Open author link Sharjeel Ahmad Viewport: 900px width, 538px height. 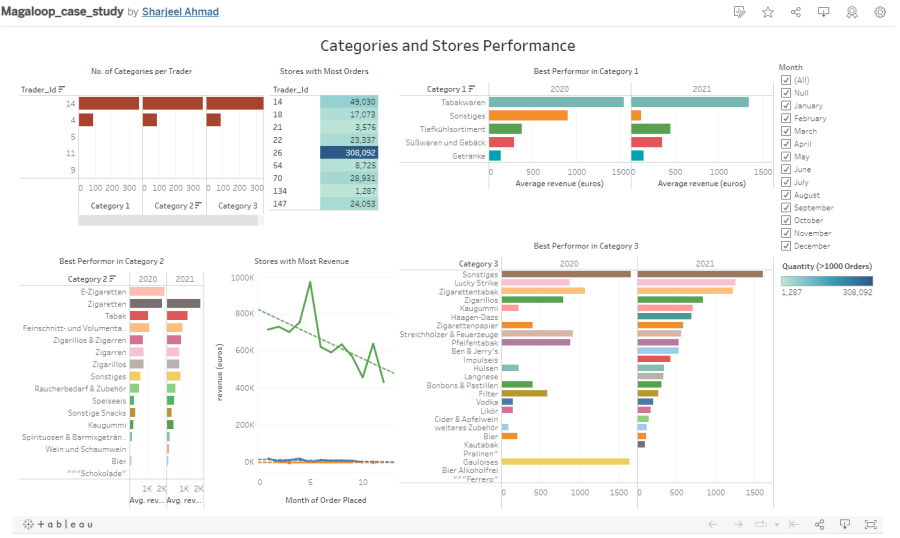[x=181, y=12]
